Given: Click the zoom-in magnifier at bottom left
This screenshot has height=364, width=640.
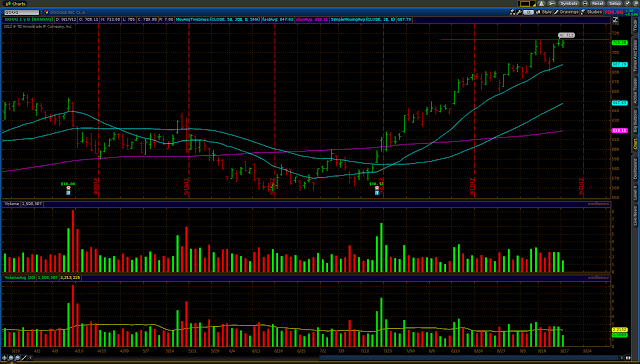Looking at the screenshot, I should [x=11, y=358].
